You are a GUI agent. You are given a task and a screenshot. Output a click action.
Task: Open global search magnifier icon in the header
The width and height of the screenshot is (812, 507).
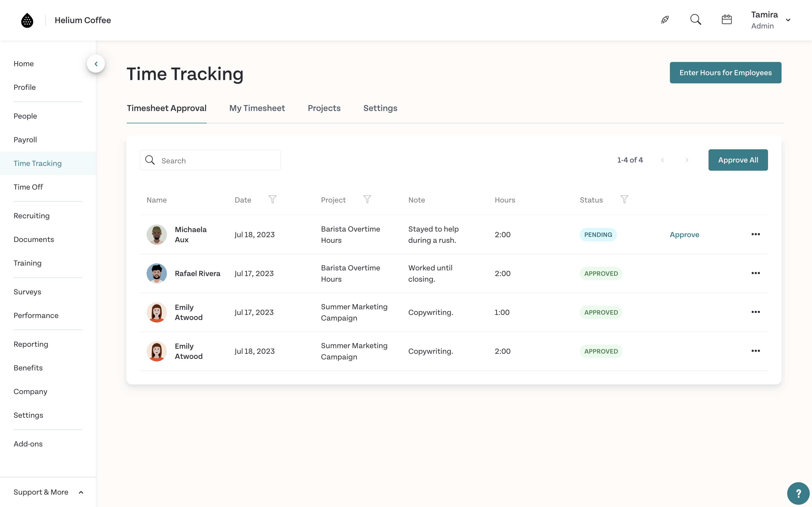coord(696,20)
